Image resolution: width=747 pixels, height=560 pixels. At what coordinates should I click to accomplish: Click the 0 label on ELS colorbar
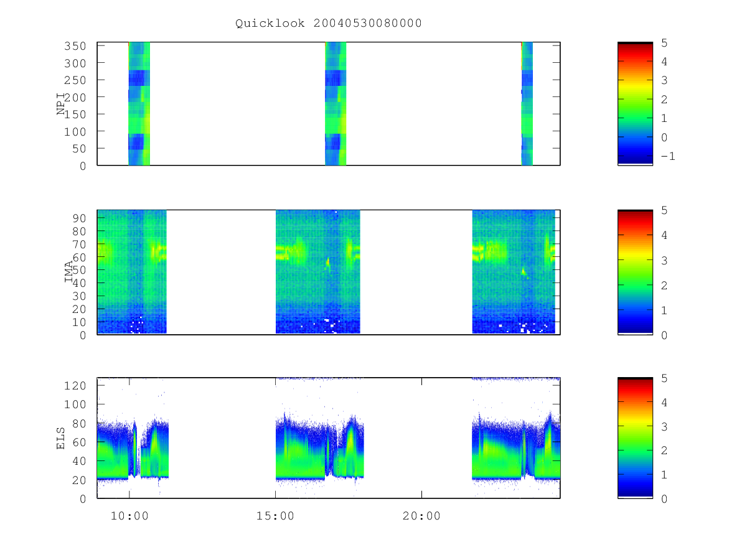[x=664, y=498]
